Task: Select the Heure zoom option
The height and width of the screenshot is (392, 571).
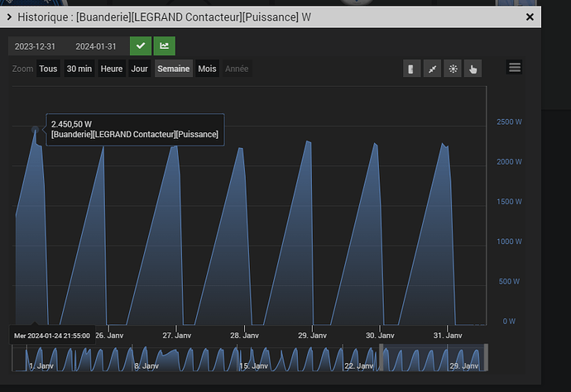Action: [112, 69]
